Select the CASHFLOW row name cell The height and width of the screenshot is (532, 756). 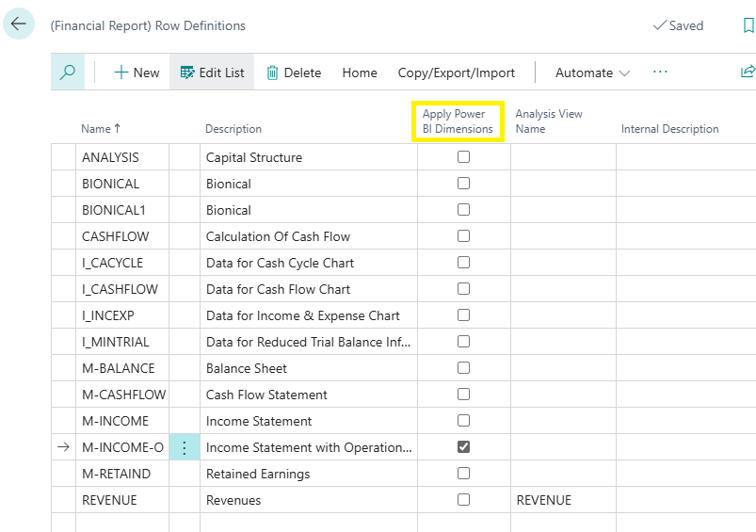116,236
